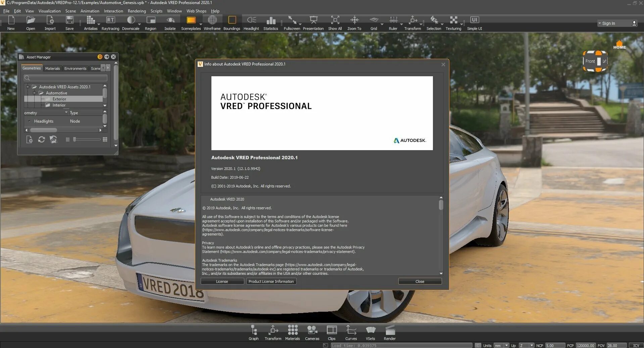Click the refresh assets icon
Viewport: 644px width, 348px height.
tap(41, 139)
